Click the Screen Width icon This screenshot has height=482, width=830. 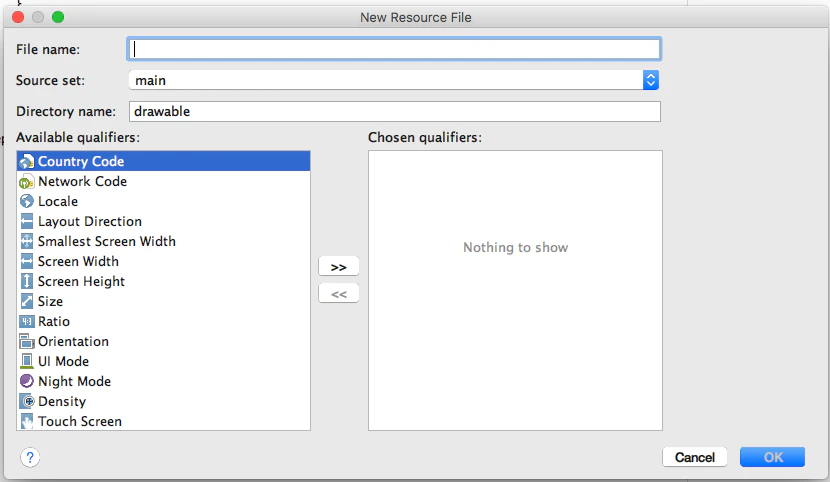(26, 261)
